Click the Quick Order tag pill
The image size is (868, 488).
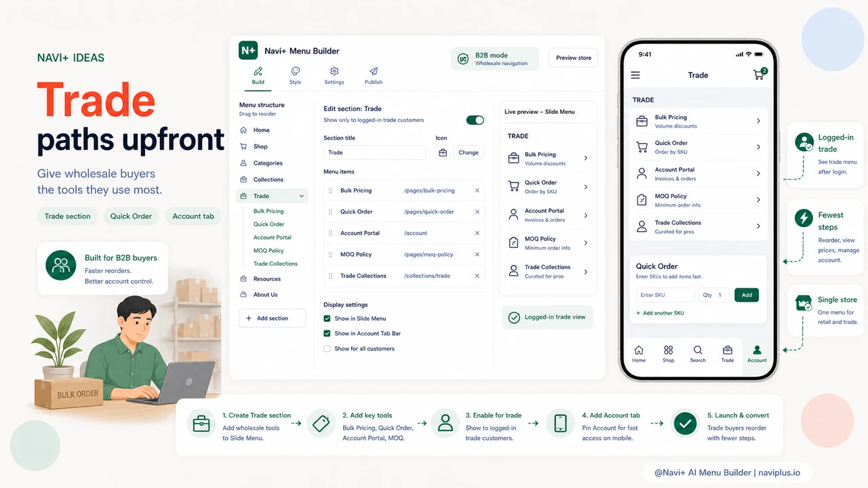pos(131,216)
